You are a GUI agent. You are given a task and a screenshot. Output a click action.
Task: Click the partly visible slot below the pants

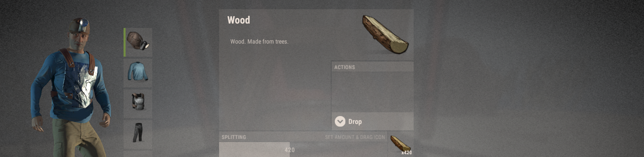[x=138, y=154]
